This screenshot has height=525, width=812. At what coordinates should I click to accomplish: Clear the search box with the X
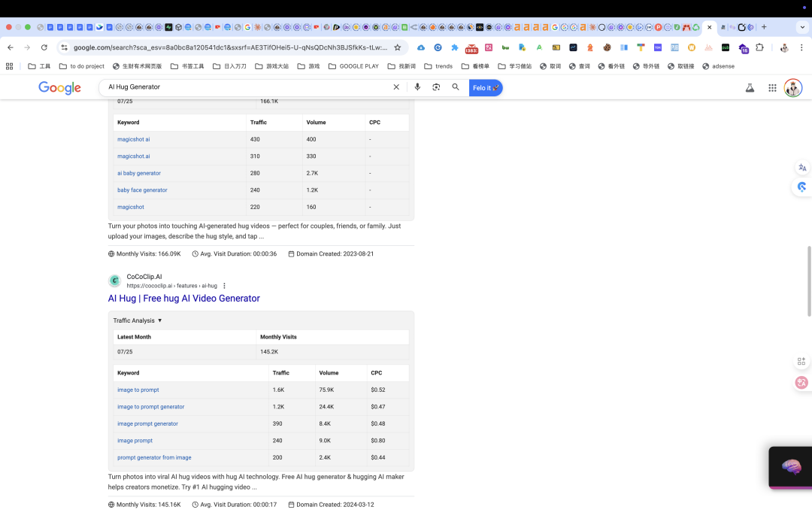click(396, 87)
